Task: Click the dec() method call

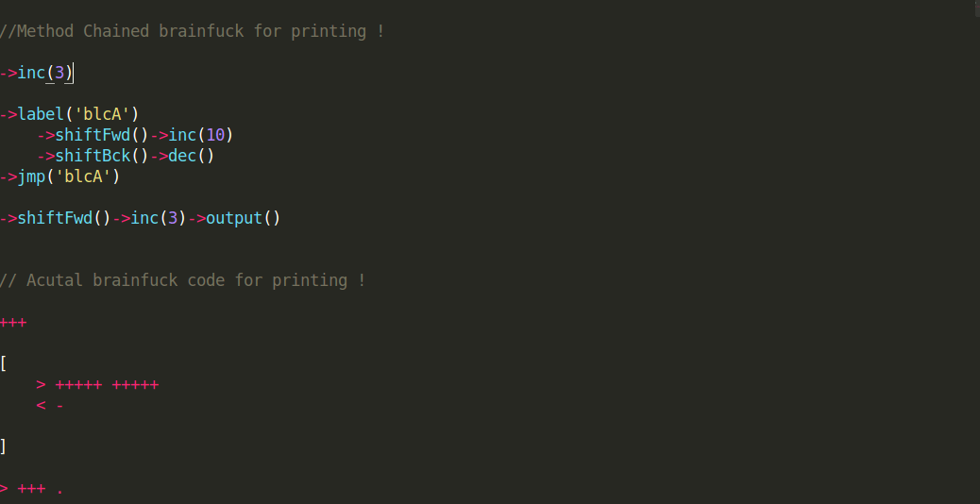Action: point(192,156)
